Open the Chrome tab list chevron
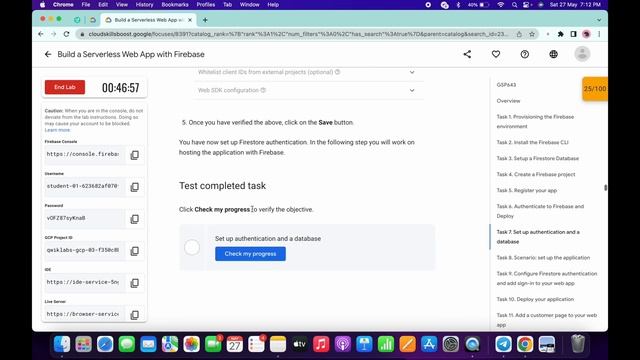The image size is (640, 360). coord(599,20)
